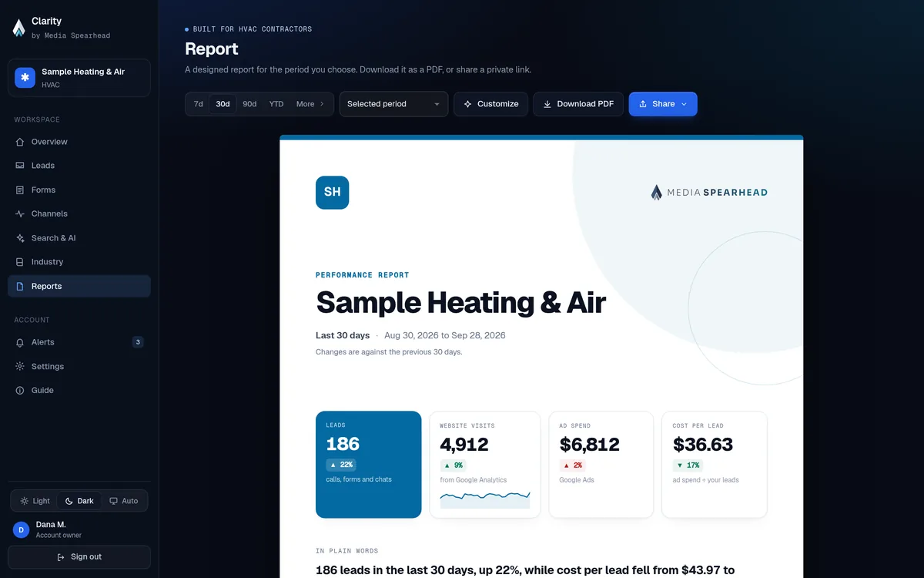Click the Forms document icon
This screenshot has height=578, width=924.
point(20,190)
